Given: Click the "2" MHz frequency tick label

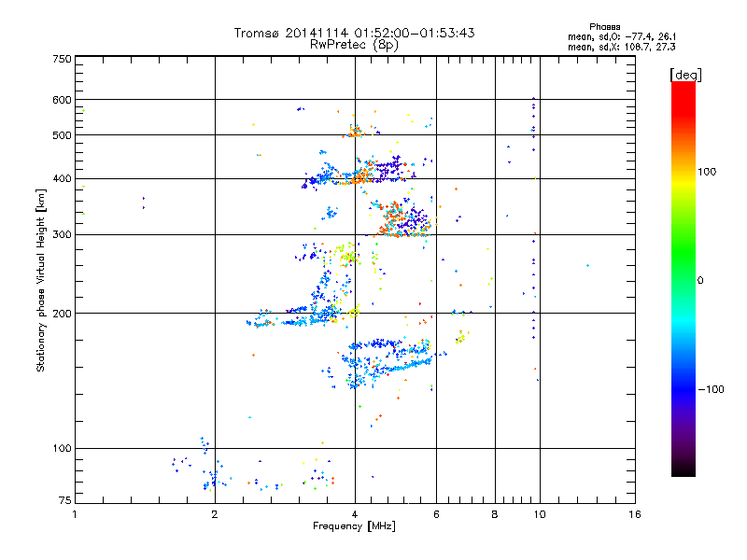Looking at the screenshot, I should (215, 514).
